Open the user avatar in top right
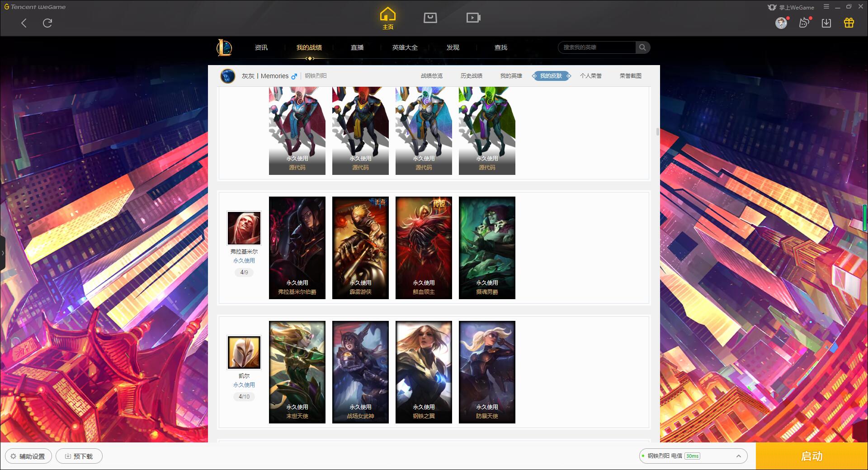Image resolution: width=868 pixels, height=470 pixels. click(781, 23)
